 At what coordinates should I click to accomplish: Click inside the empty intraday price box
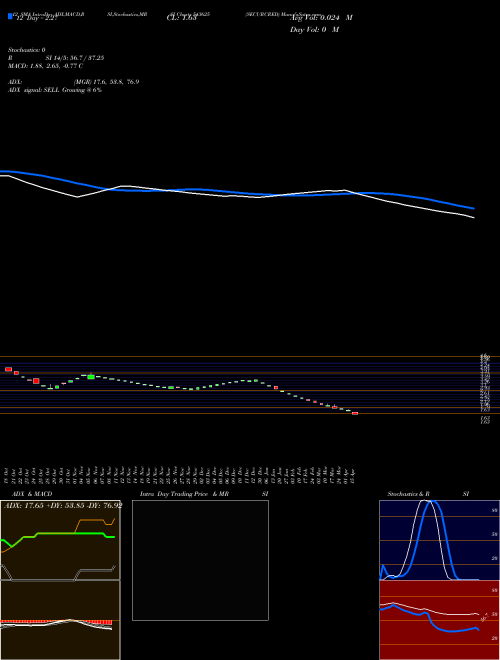pyautogui.click(x=200, y=560)
